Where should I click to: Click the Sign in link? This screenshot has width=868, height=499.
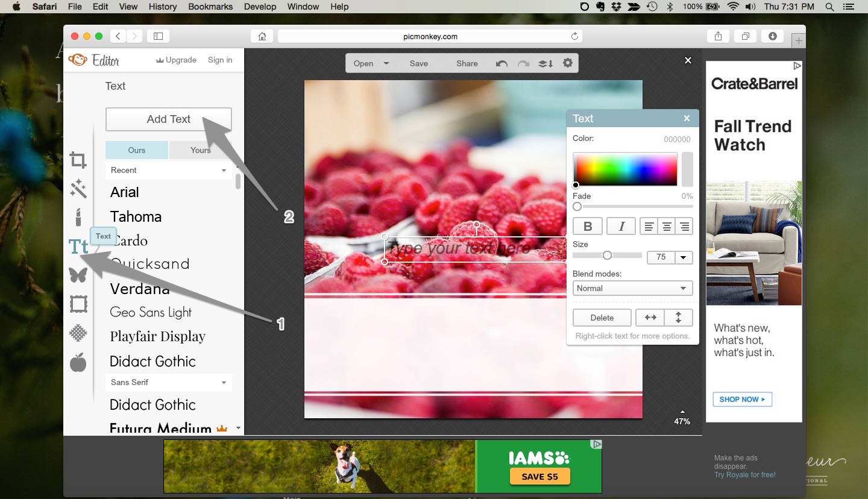point(220,60)
